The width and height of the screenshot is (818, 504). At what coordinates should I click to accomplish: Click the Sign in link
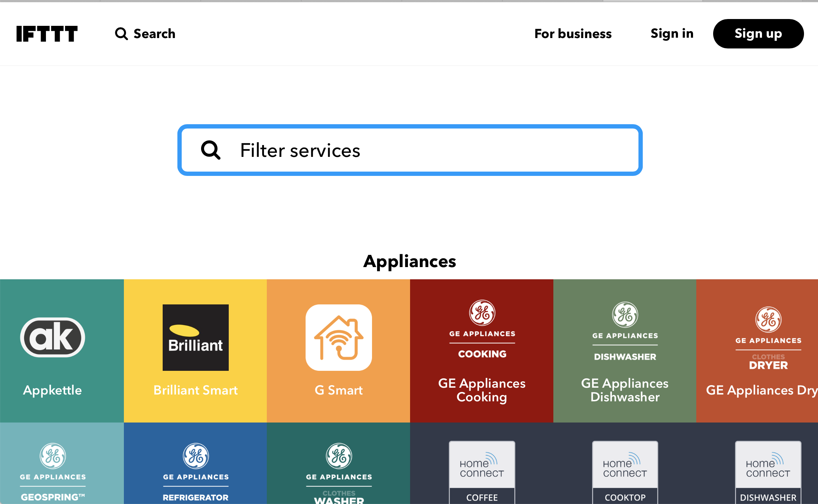coord(672,34)
